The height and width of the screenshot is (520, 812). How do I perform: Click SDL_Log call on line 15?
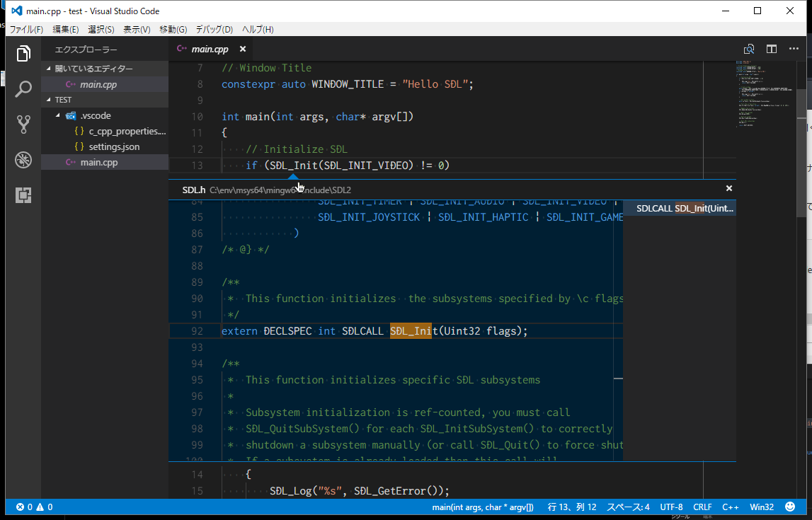pos(290,490)
